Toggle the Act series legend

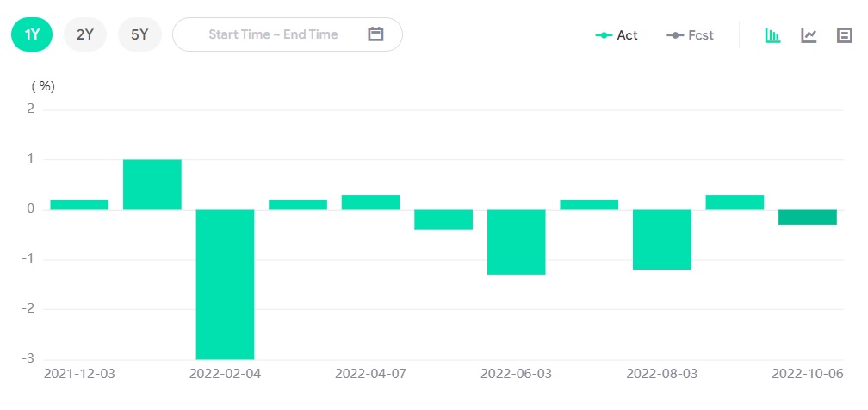pos(617,35)
